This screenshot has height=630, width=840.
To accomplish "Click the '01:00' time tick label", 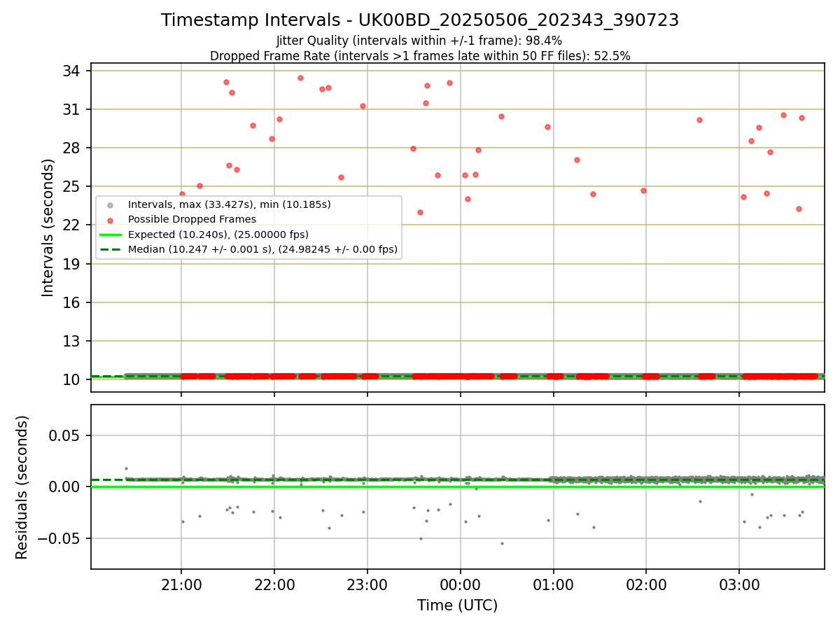I will pyautogui.click(x=554, y=584).
